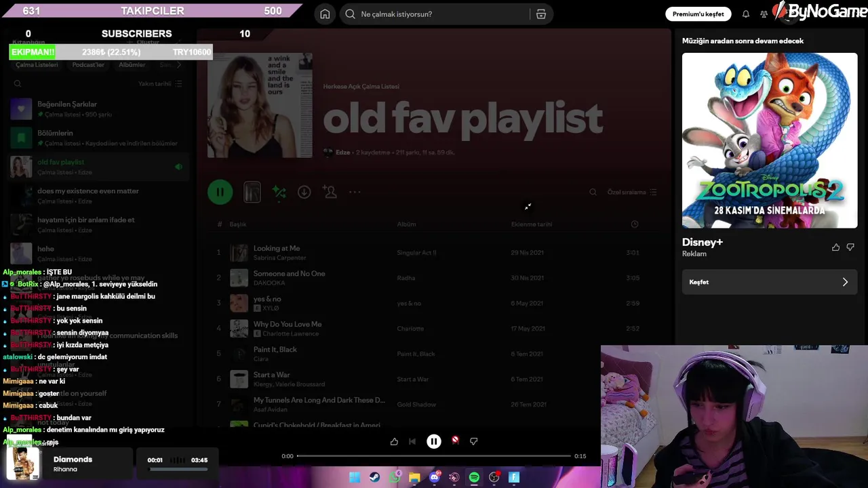Open File Explorer from the taskbar
The height and width of the screenshot is (488, 868).
tap(414, 477)
